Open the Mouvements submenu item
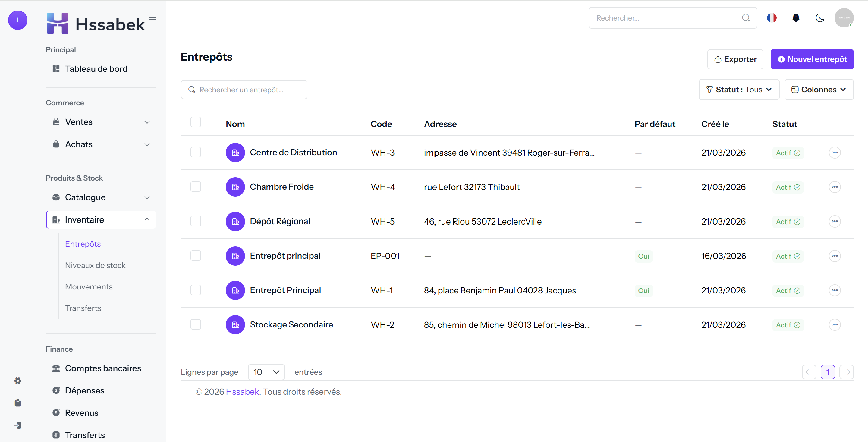868x442 pixels. point(89,286)
